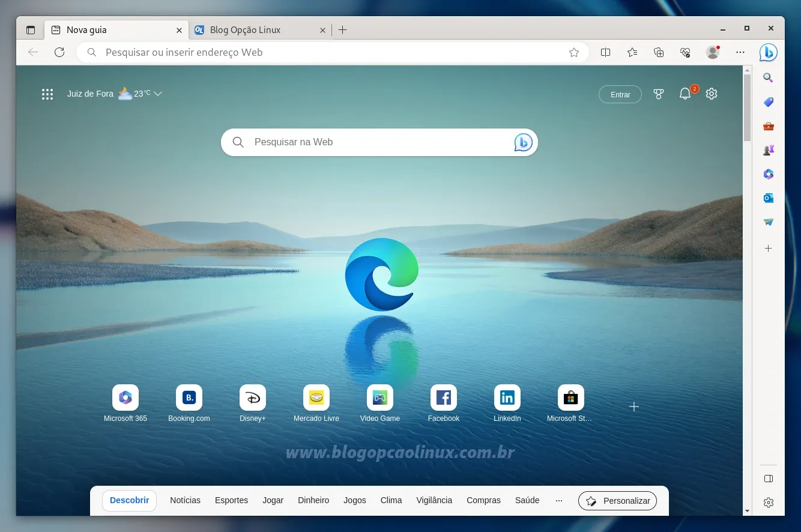Screen dimensions: 801x532
Task: Open page settings gear icon
Action: pos(712,94)
